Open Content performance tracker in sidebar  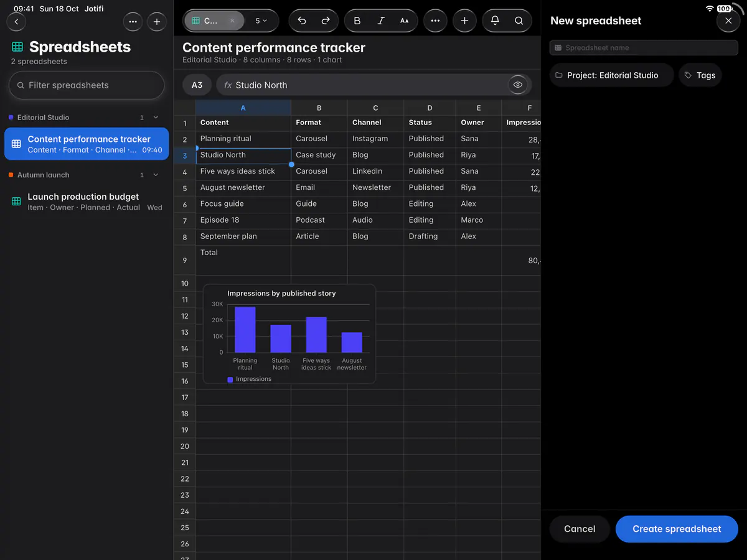pyautogui.click(x=87, y=144)
